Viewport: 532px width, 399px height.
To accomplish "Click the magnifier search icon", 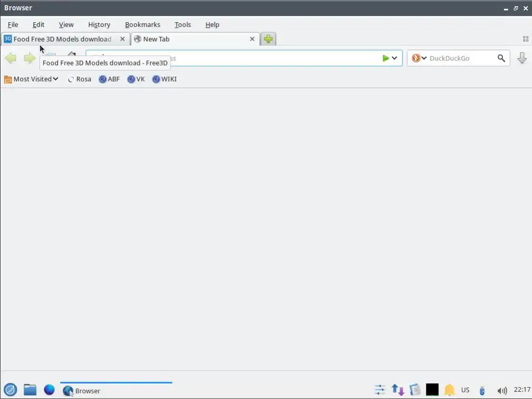I will click(x=501, y=58).
